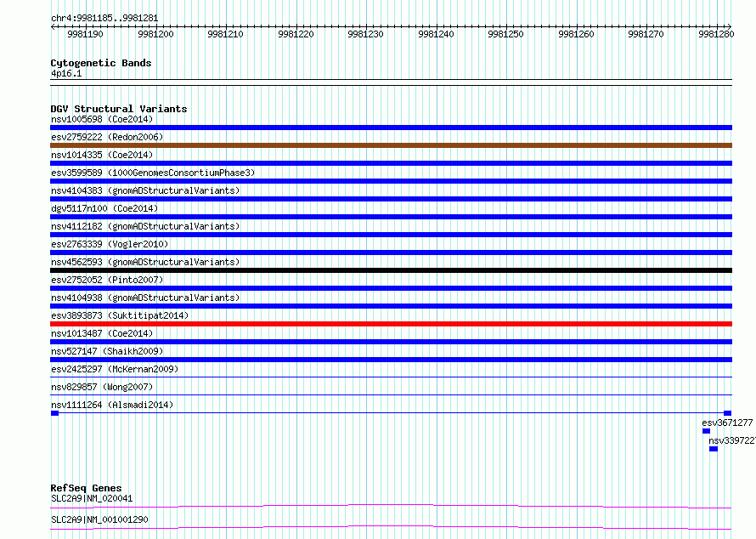Image resolution: width=756 pixels, height=539 pixels.
Task: Select the nsv4104938 gnomAD variant label
Action: pyautogui.click(x=145, y=298)
